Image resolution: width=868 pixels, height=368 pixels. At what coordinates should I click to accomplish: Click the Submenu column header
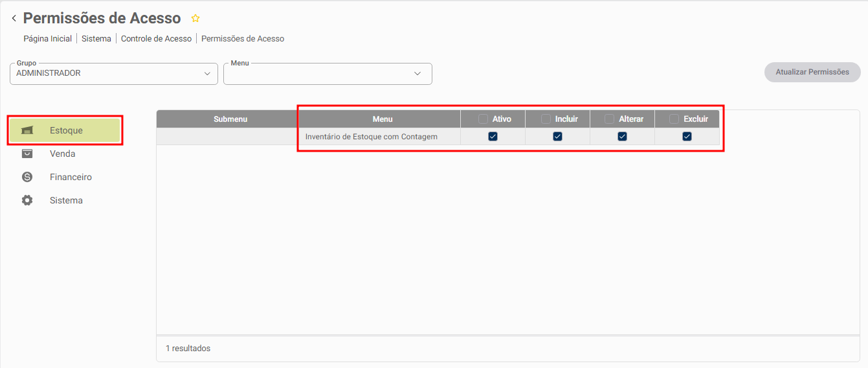(230, 119)
